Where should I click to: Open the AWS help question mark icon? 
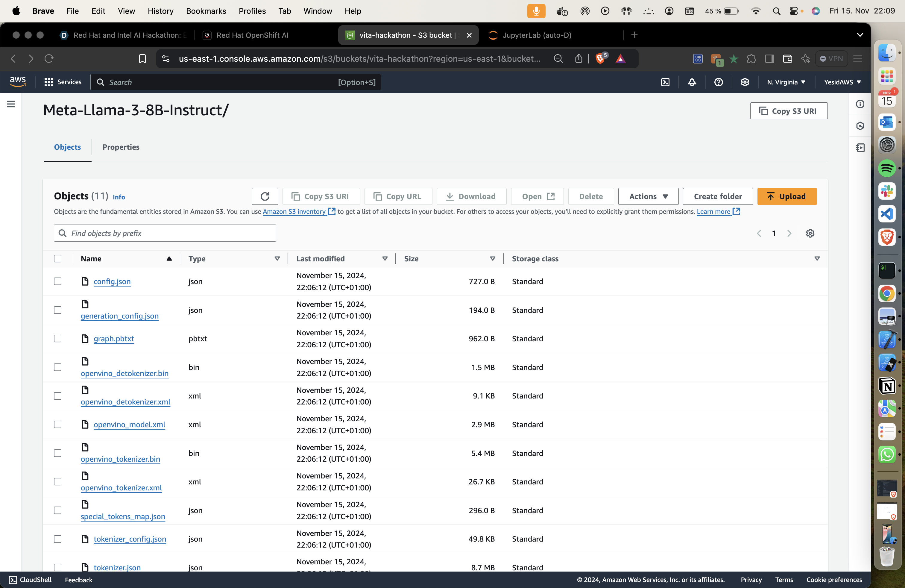click(x=718, y=82)
